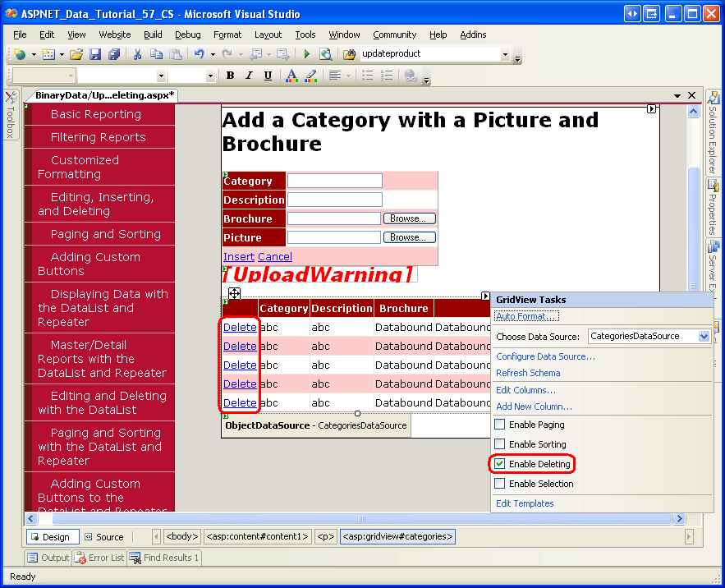
Task: Click the Save icon in toolbar
Action: pyautogui.click(x=95, y=54)
